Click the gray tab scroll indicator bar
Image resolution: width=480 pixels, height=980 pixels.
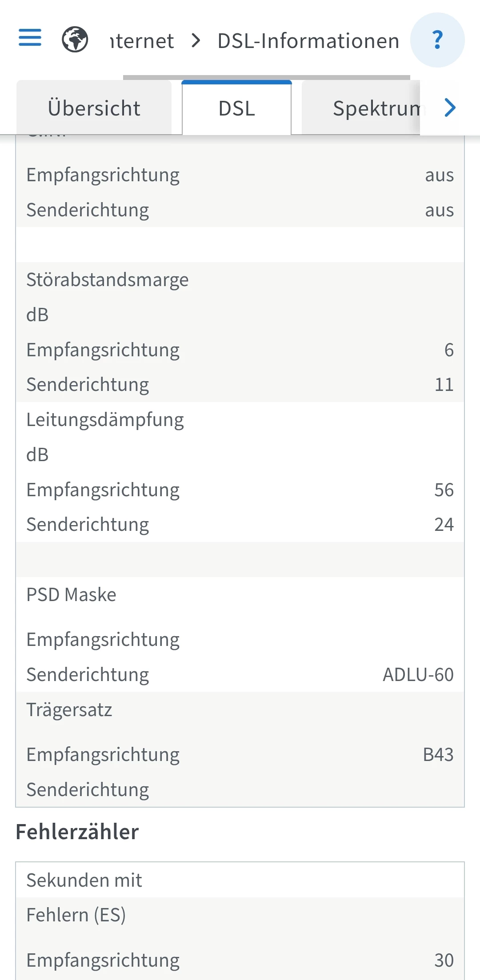click(266, 77)
